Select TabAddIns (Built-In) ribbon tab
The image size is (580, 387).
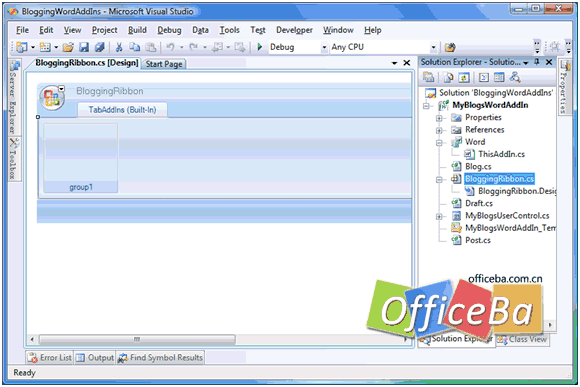pyautogui.click(x=122, y=110)
